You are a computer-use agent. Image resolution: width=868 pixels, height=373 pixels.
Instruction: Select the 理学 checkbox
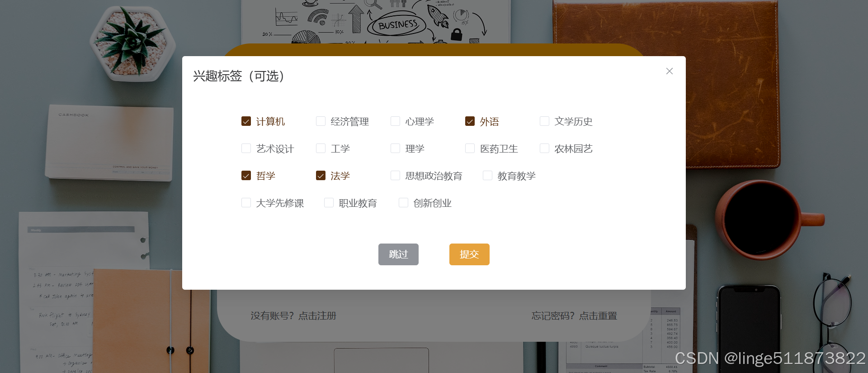[395, 148]
